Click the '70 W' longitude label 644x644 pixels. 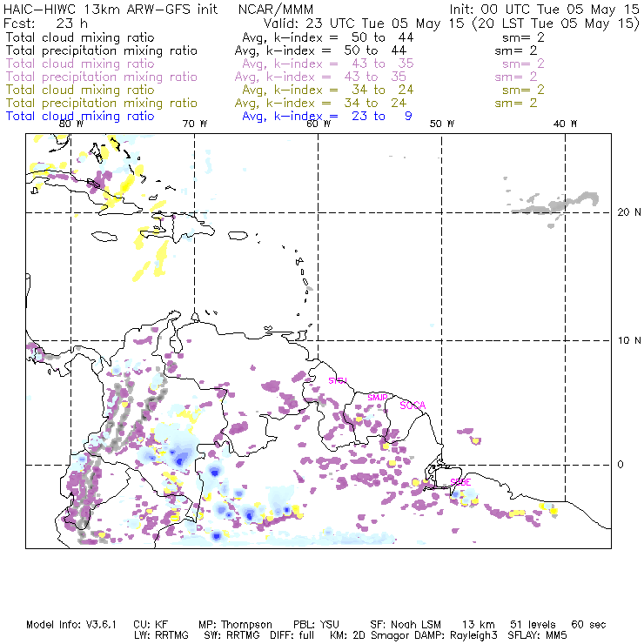tap(195, 124)
